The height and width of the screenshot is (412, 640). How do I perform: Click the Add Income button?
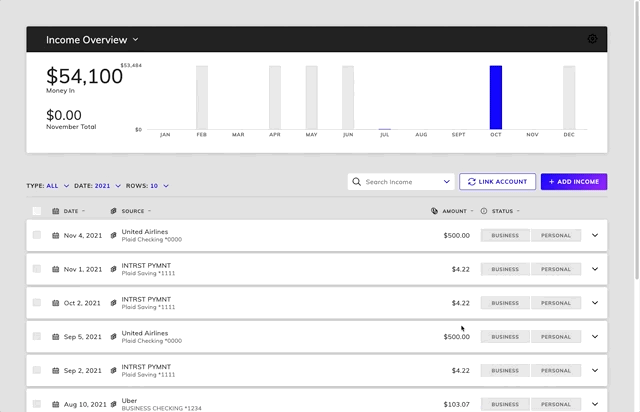click(x=574, y=182)
